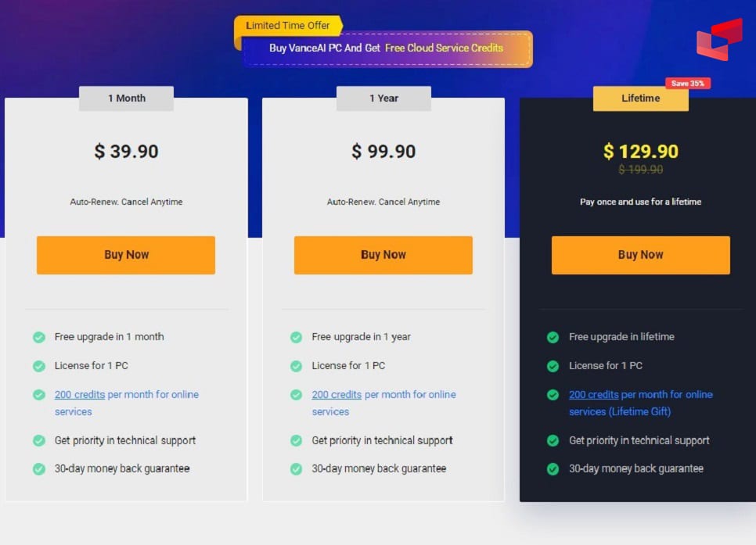Click Buy Now in the 1 Month plan
The height and width of the screenshot is (545, 756).
[125, 254]
